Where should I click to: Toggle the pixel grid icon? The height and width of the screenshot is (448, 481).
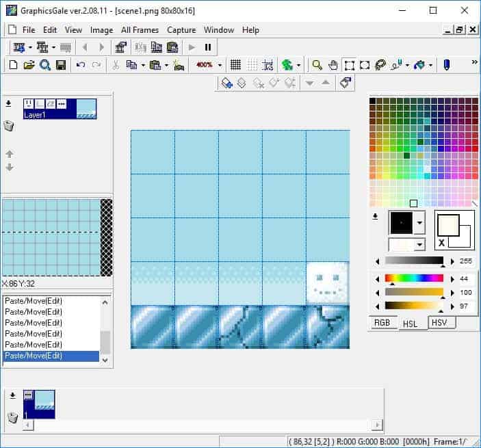(x=235, y=65)
